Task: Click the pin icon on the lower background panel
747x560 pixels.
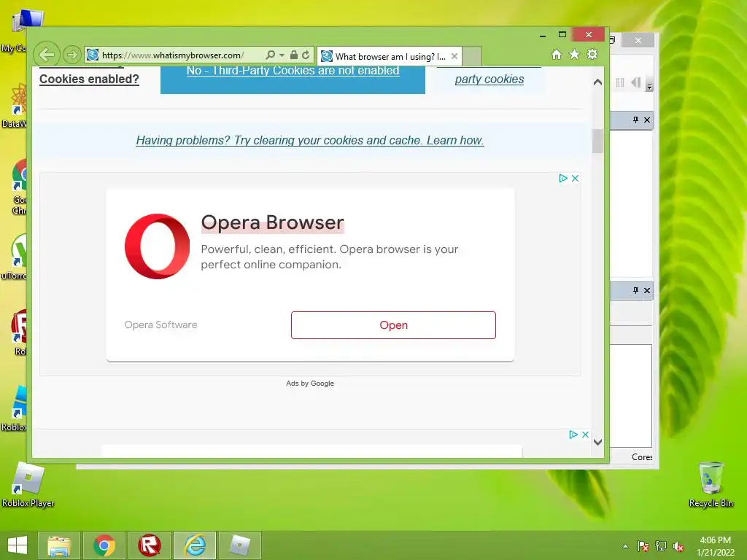Action: (635, 290)
